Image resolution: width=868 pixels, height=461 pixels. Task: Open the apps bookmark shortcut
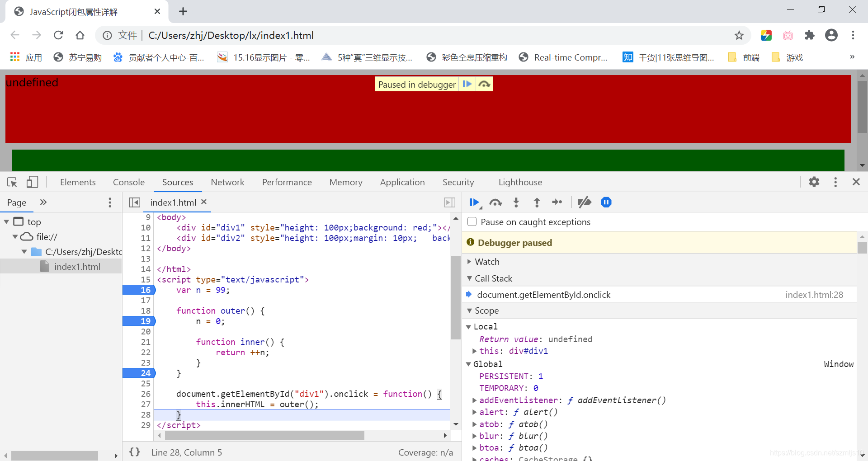tap(26, 57)
